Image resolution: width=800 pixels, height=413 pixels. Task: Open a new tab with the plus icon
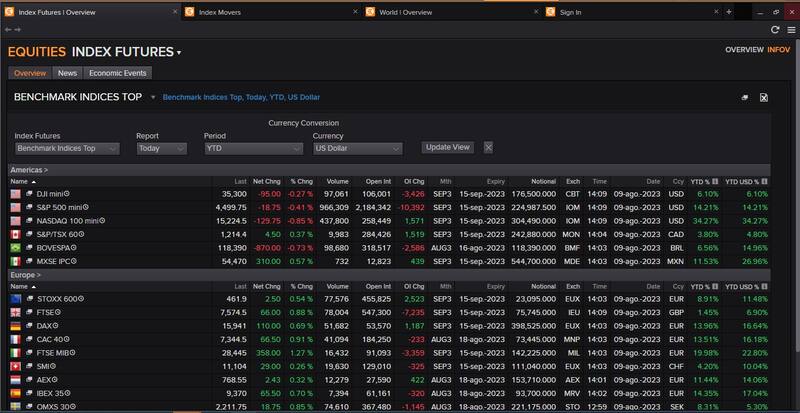coord(729,12)
